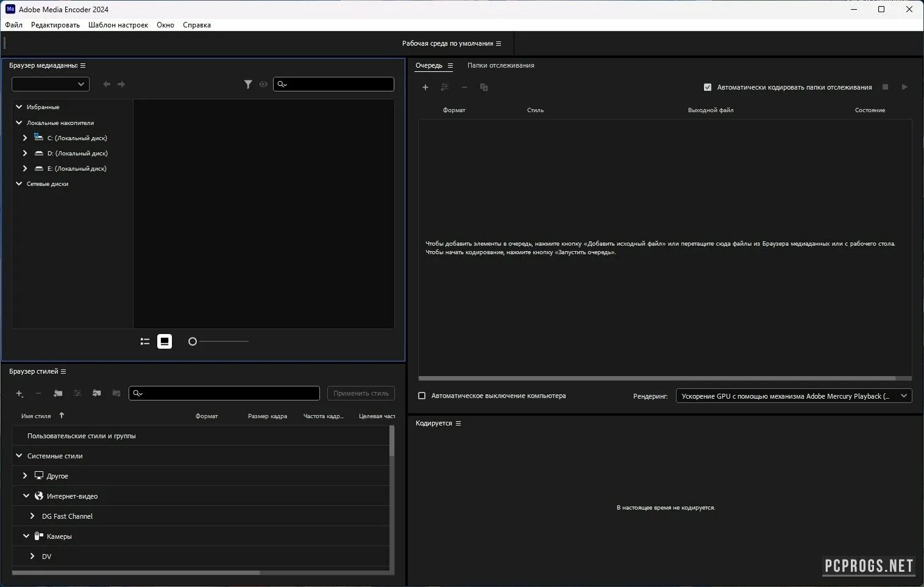Click the Create New Preset plus icon
924x587 pixels.
point(20,393)
